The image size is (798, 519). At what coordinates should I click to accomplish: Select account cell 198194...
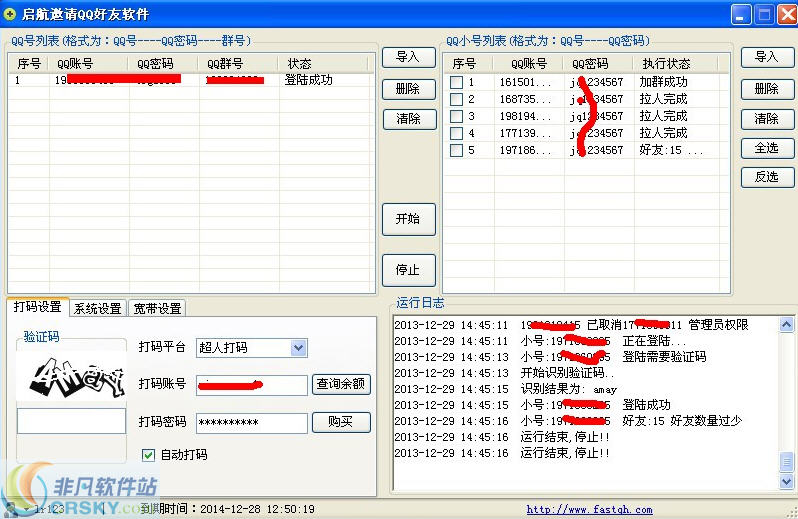pos(525,116)
